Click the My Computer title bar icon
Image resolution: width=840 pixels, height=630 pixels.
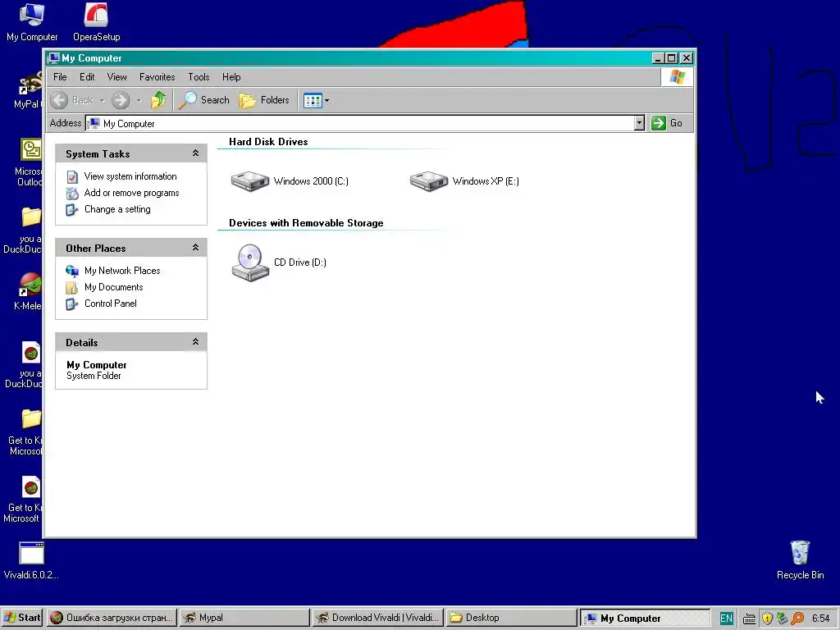(x=53, y=58)
